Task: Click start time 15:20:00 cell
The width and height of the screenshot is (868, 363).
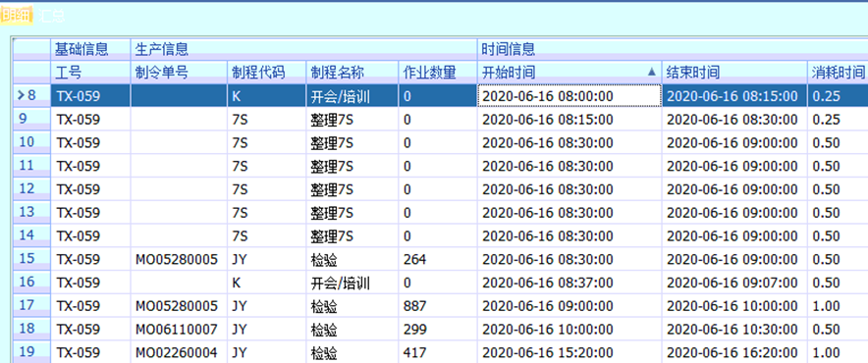Action: 570,352
